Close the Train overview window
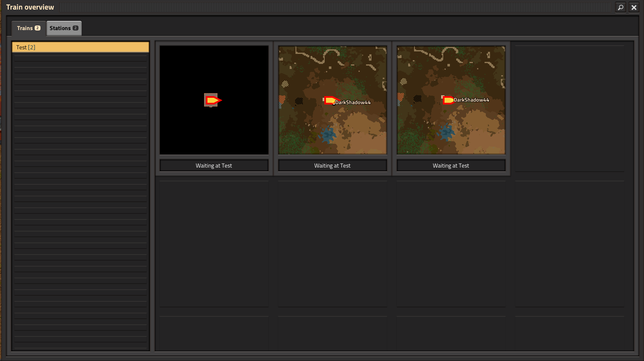 [x=634, y=7]
